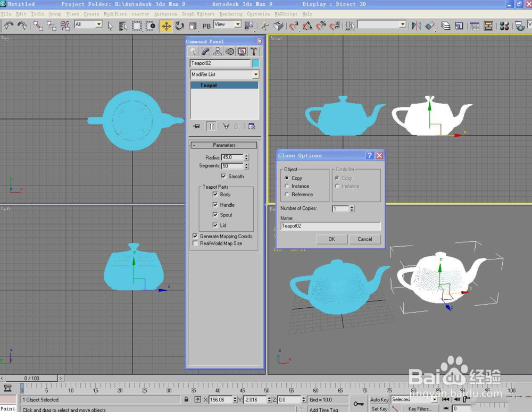Open the Create tab in Command Panel
532x412 pixels.
[194, 52]
